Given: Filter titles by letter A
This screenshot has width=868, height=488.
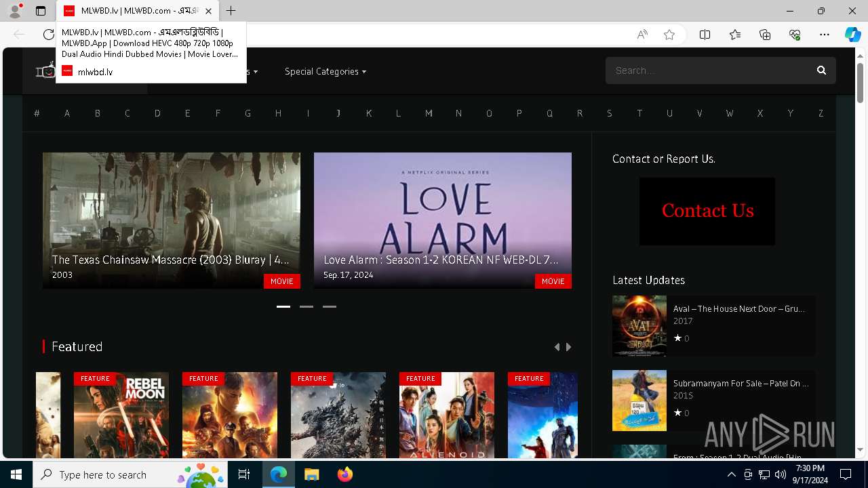Looking at the screenshot, I should coord(67,113).
